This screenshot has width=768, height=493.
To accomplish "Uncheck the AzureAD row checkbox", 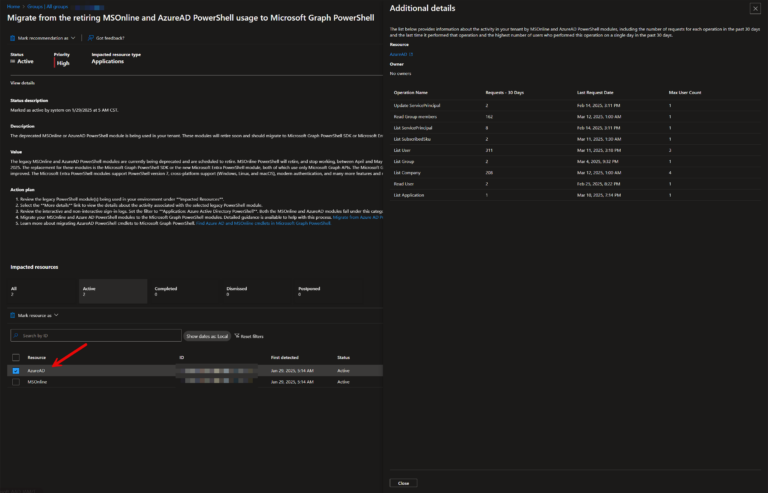I will [16, 371].
